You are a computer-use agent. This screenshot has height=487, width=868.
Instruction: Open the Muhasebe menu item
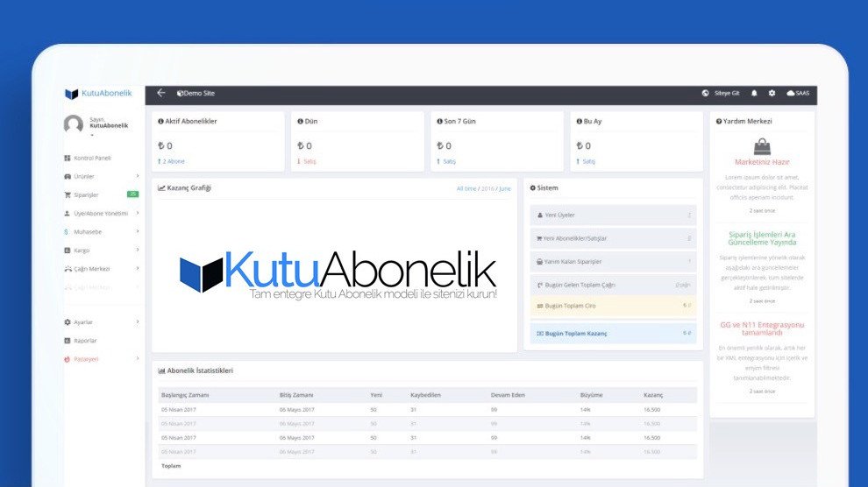88,232
